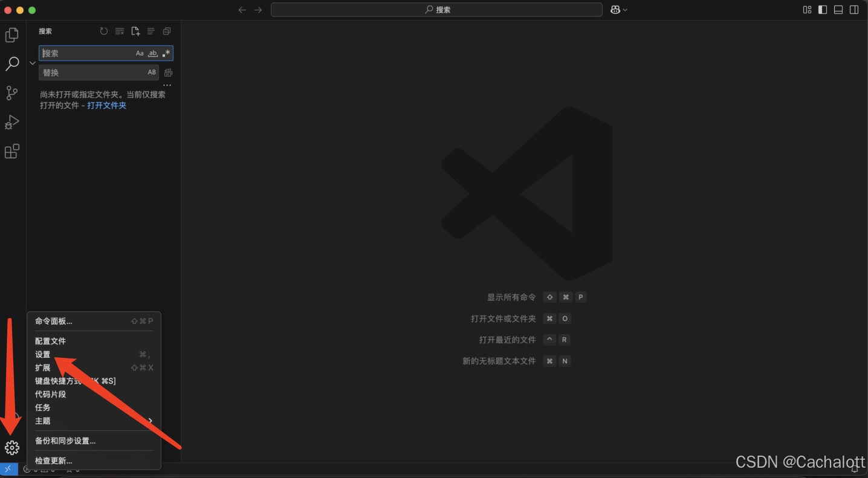Open a new Search Editor

[x=135, y=31]
